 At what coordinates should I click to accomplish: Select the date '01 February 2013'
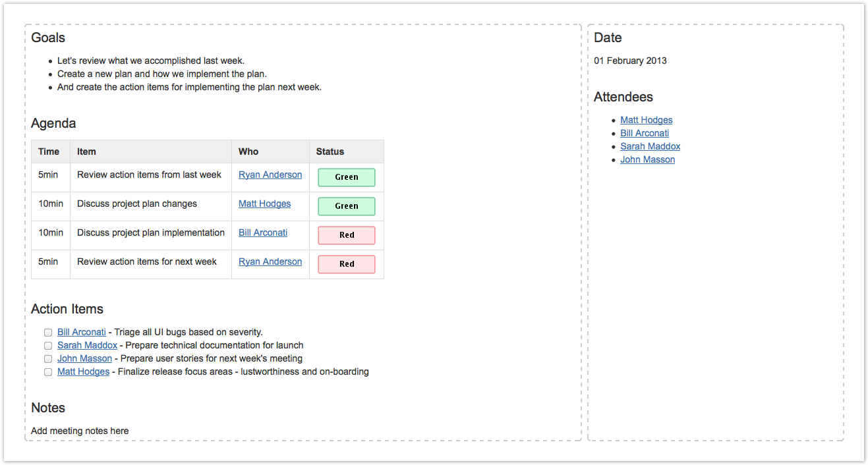point(631,61)
